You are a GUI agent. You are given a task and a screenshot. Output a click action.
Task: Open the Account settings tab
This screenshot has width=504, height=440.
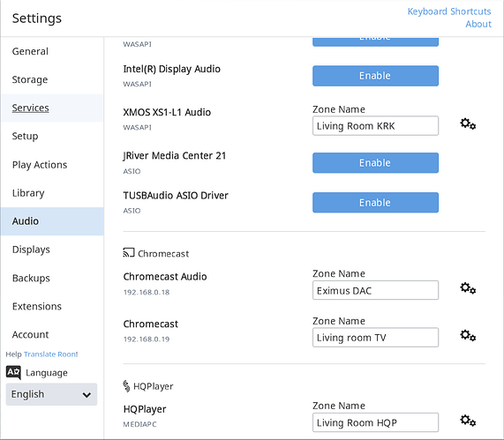52,335
